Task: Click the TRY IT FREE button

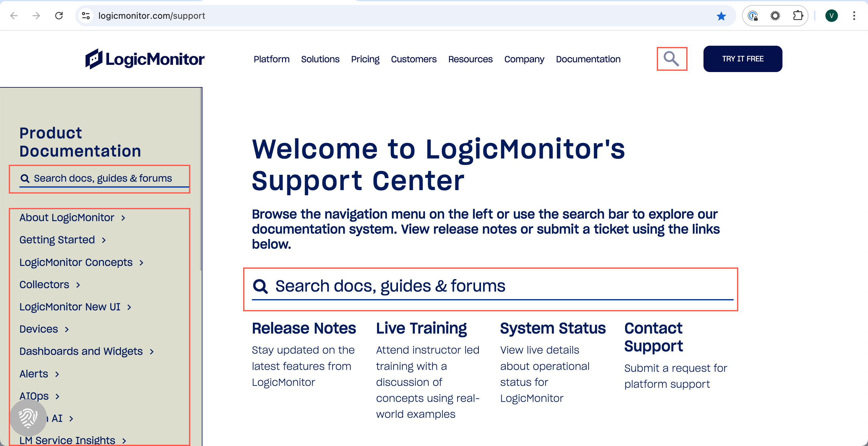Action: (x=743, y=59)
